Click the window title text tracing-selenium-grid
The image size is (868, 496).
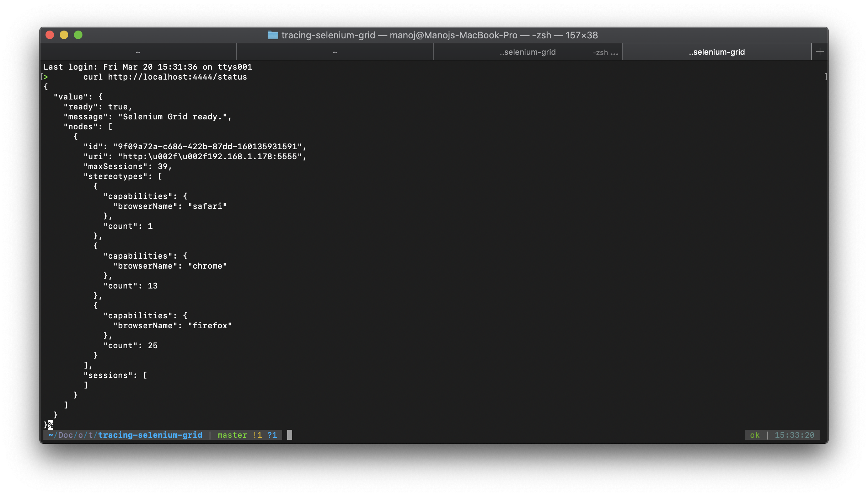point(328,35)
